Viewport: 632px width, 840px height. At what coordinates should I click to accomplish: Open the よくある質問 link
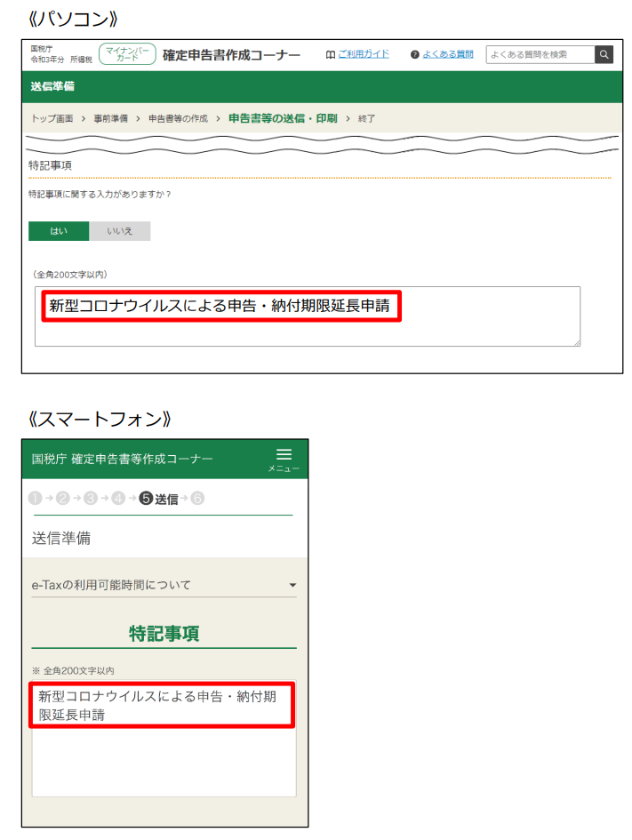[447, 55]
